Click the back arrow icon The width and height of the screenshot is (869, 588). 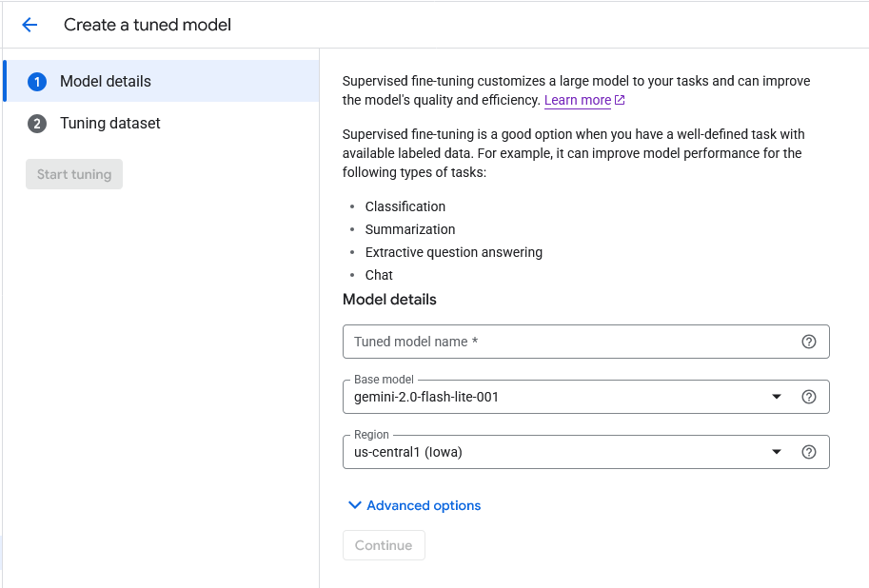pos(30,25)
